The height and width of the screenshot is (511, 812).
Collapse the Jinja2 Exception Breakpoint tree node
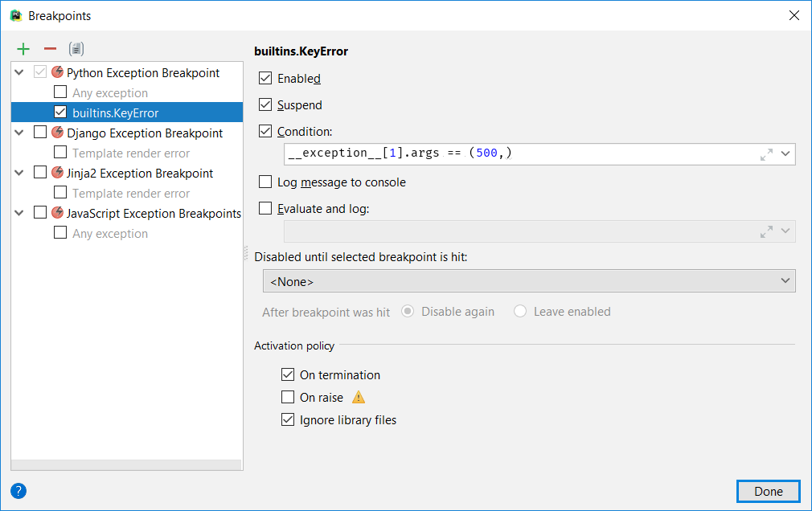point(19,173)
